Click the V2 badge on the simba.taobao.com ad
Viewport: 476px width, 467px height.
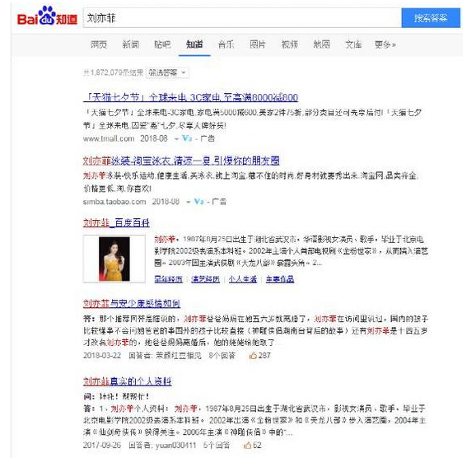(198, 201)
